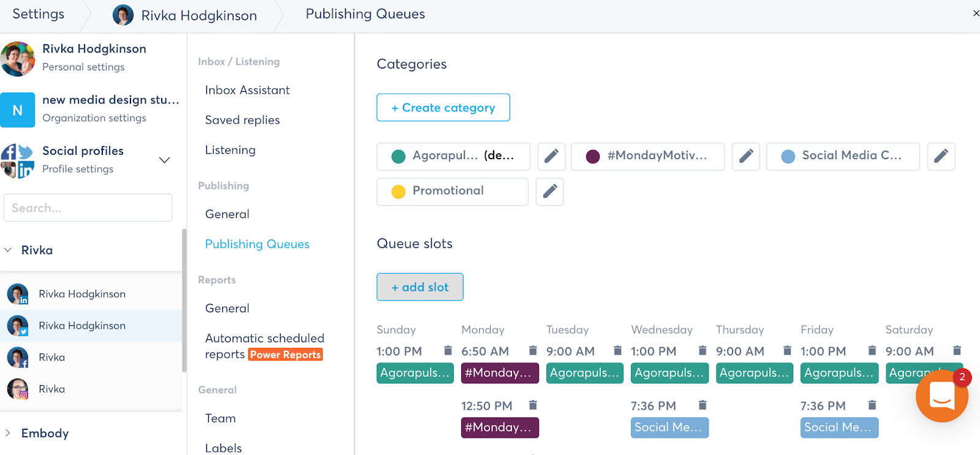
Task: Open the orange chat support widget
Action: click(942, 396)
